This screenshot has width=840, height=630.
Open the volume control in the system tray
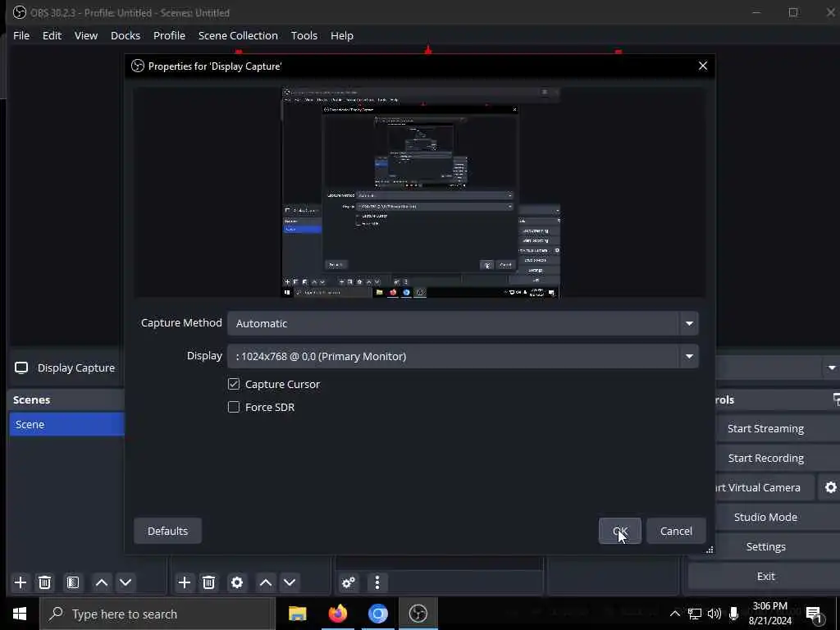point(714,614)
